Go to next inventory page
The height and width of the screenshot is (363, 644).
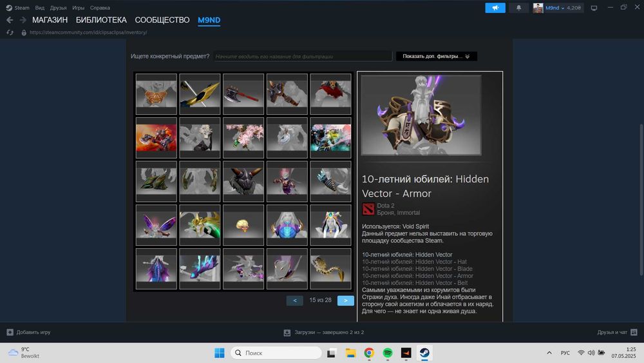pos(345,300)
